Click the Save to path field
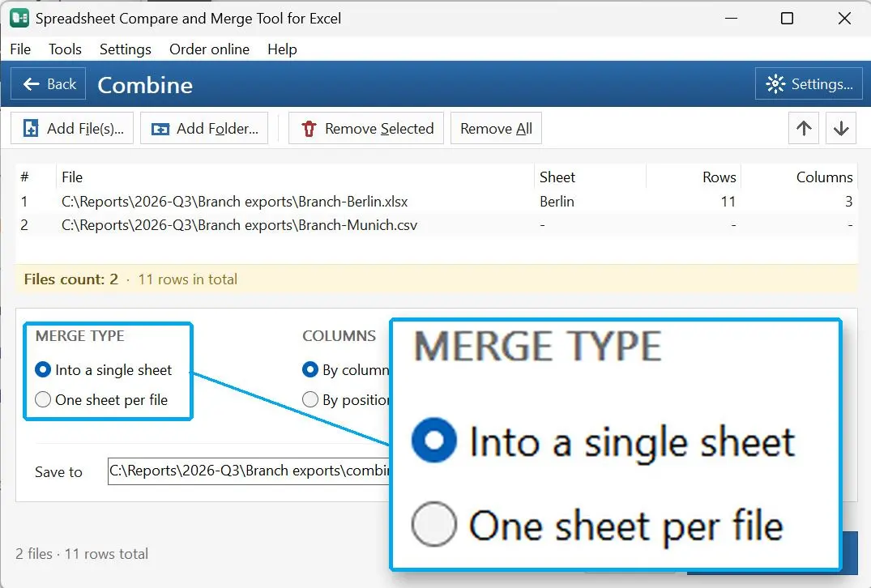 tap(249, 471)
